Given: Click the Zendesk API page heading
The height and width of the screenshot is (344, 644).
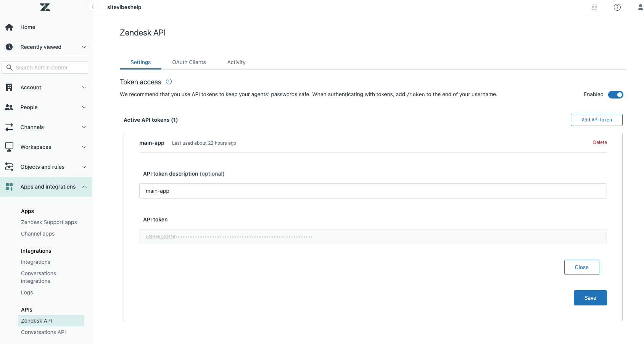Looking at the screenshot, I should point(143,33).
